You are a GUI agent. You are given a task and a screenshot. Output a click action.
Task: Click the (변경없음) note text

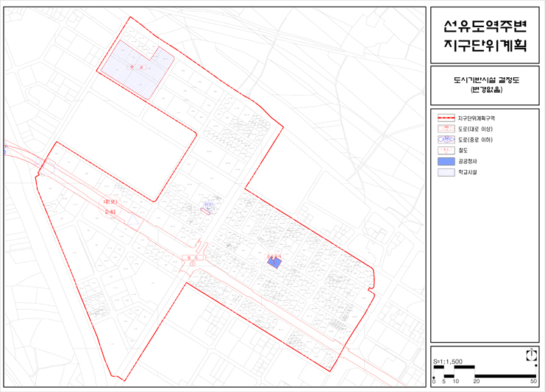click(x=486, y=90)
